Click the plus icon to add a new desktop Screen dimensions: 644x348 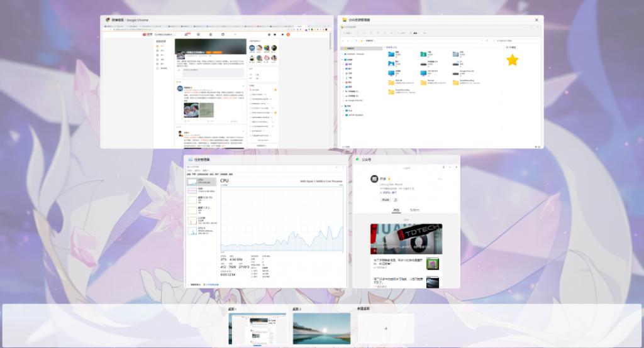(386, 329)
